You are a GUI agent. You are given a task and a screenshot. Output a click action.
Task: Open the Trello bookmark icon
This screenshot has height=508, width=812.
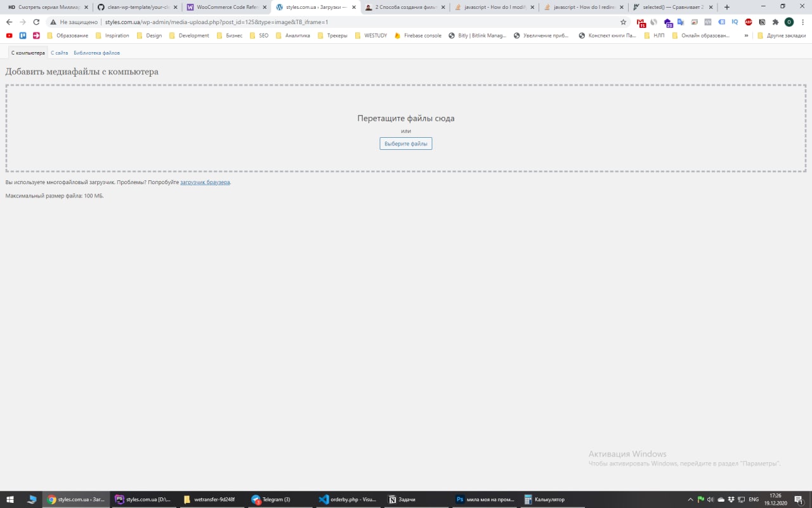click(23, 36)
